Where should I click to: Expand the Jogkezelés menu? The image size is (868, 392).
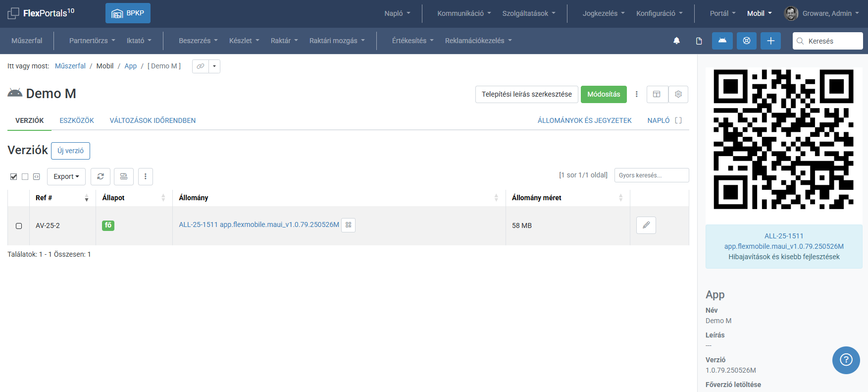click(604, 13)
